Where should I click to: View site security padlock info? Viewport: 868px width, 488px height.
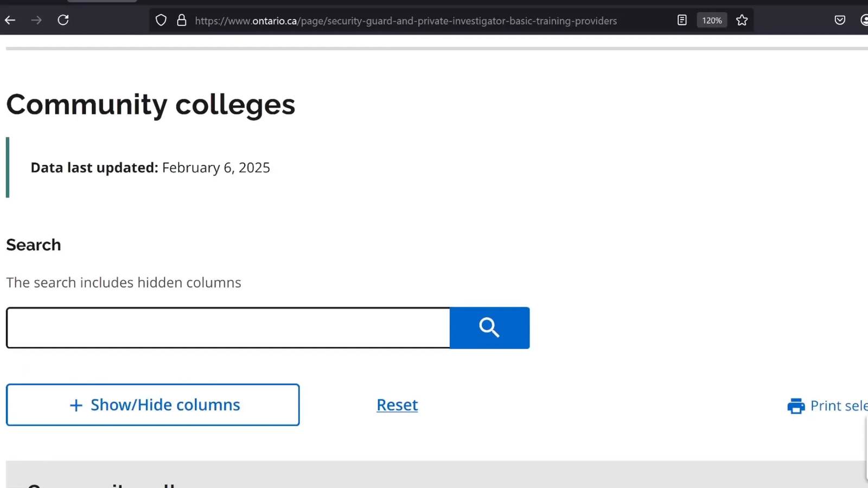click(182, 21)
